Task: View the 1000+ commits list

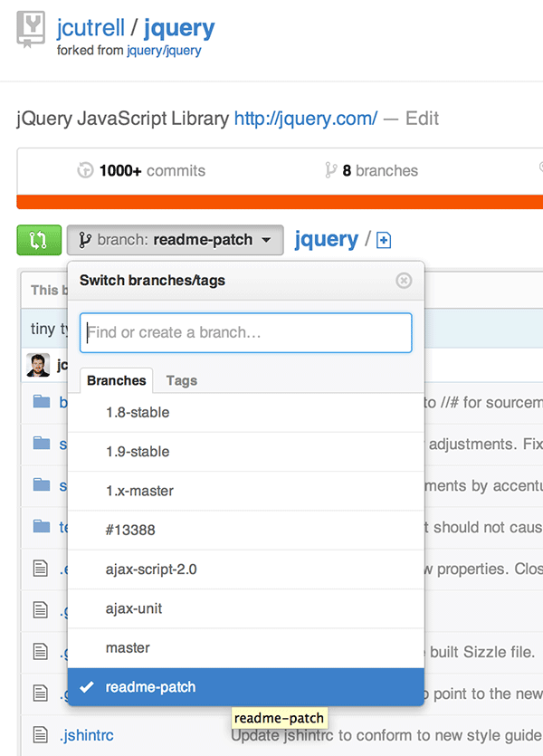Action: [152, 171]
